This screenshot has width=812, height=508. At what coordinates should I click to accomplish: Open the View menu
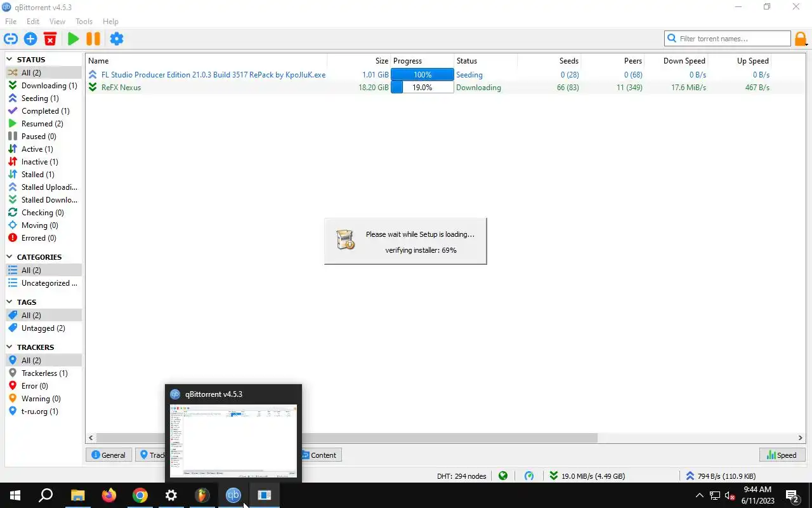[x=57, y=22]
